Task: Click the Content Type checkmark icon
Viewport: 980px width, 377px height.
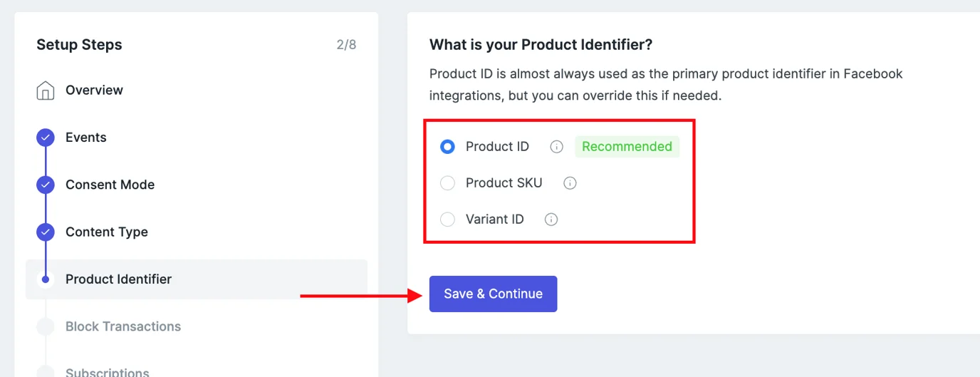Action: [x=46, y=232]
